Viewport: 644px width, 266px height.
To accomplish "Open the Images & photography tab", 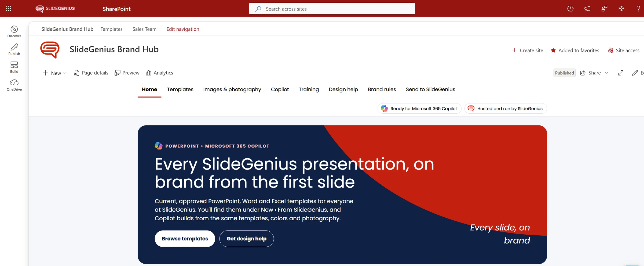I will pos(232,89).
